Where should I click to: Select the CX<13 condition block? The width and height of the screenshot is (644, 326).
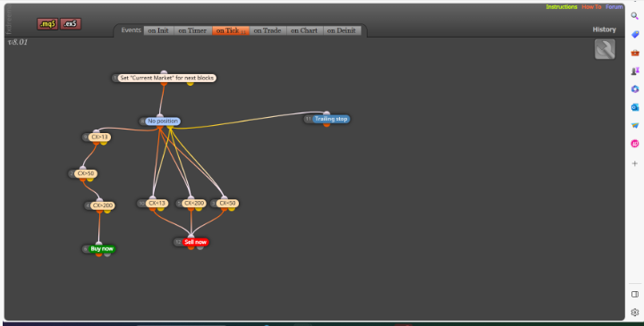(x=157, y=204)
